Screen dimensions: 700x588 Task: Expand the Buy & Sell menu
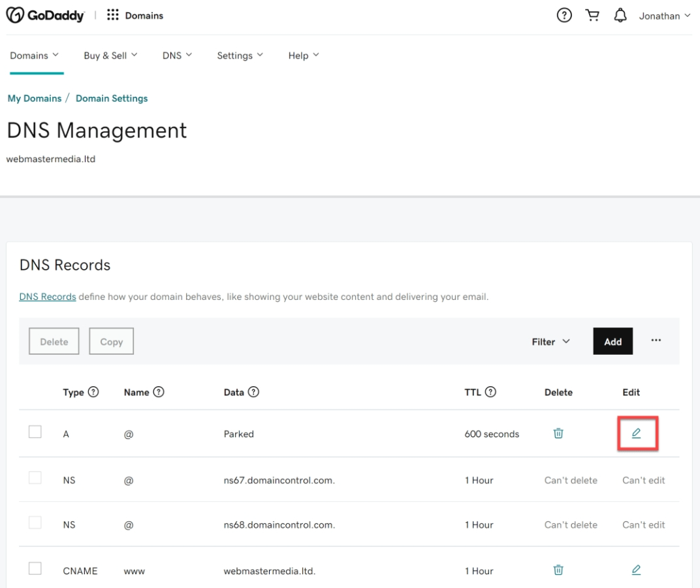click(x=110, y=56)
